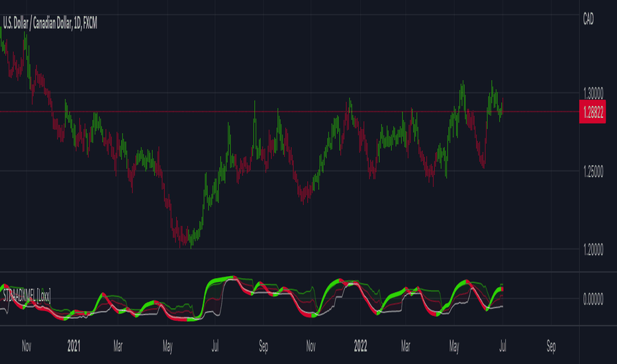Click the 1.25000 price axis label
Image resolution: width=617 pixels, height=364 pixels.
[x=593, y=171]
